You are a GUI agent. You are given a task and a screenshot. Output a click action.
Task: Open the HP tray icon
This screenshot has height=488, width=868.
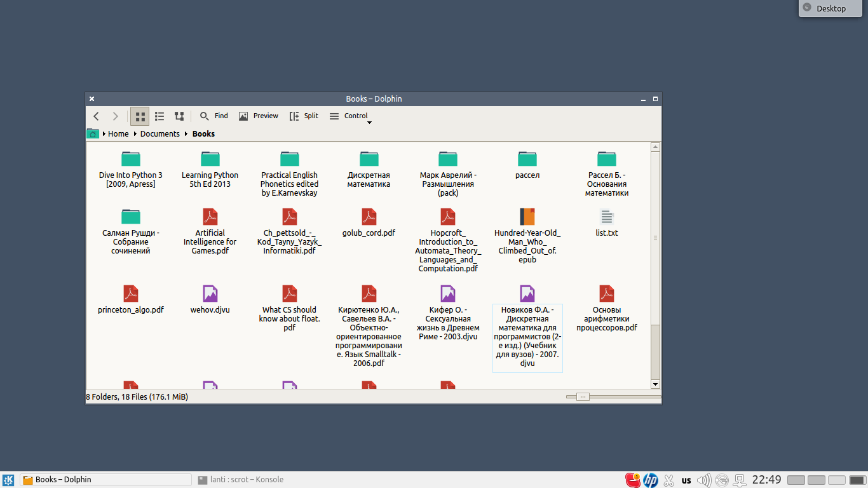point(650,480)
